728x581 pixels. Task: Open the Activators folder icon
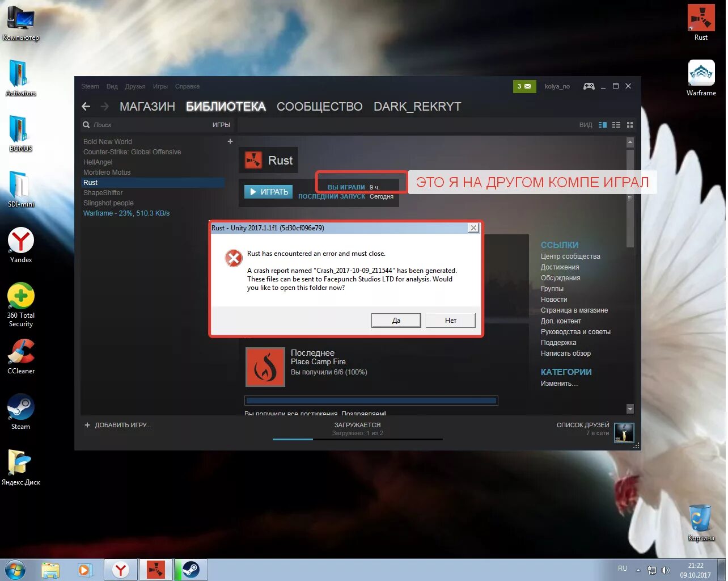pos(20,78)
